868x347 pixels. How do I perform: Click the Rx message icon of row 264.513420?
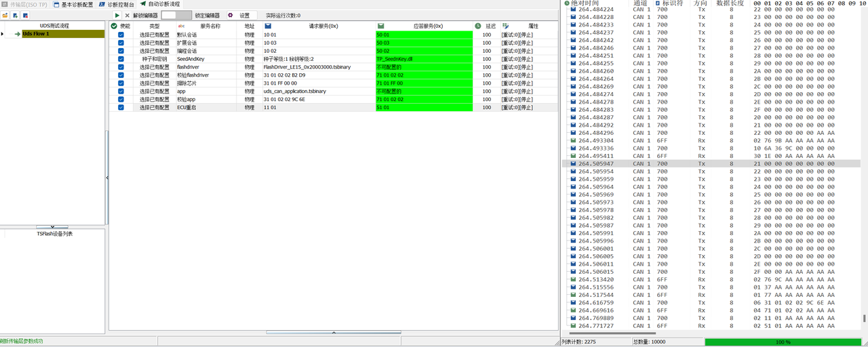(573, 279)
